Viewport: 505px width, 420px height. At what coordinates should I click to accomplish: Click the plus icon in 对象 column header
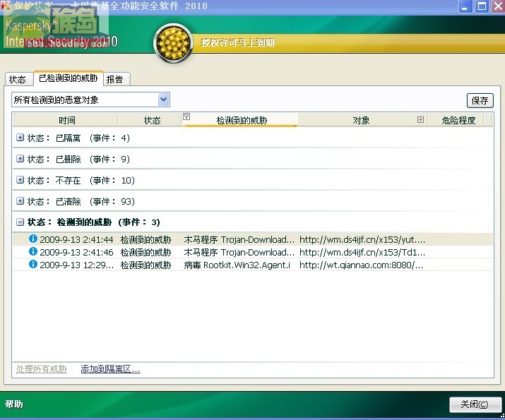tap(420, 120)
